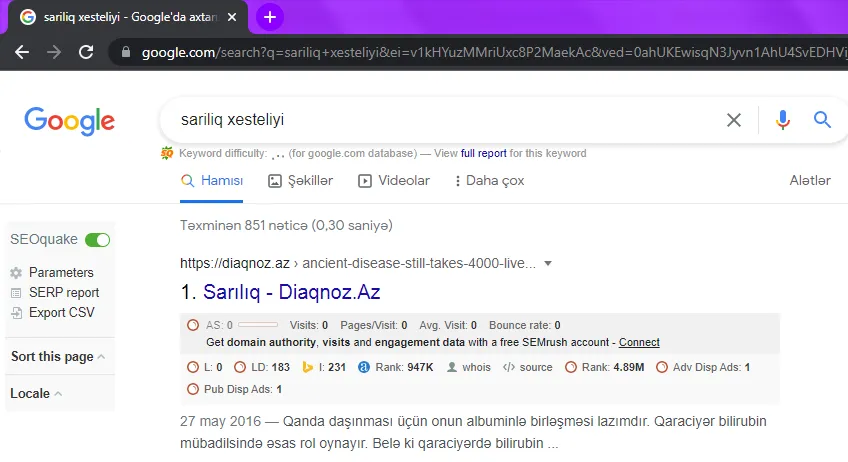Submit search with the magnifier icon
This screenshot has width=848, height=462.
point(822,120)
